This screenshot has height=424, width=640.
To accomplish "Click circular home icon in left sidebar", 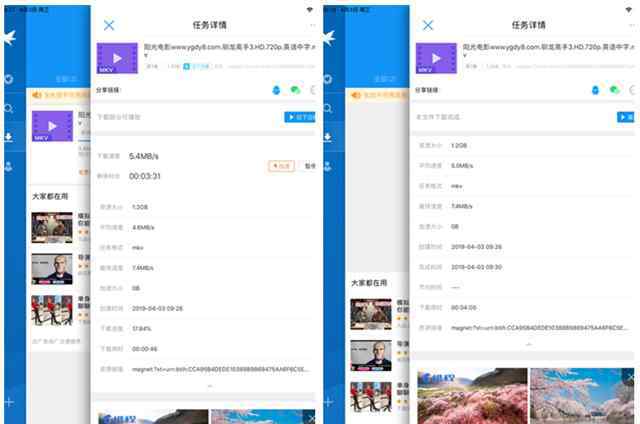I will 9,79.
